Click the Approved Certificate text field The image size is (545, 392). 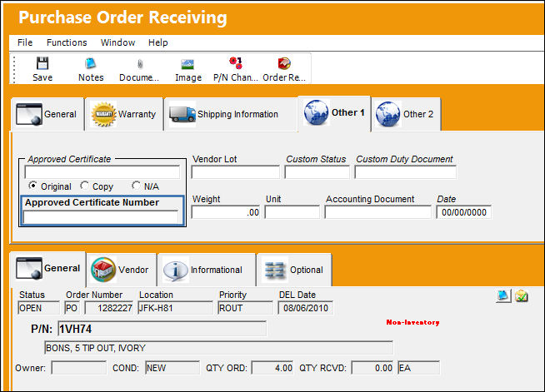click(x=102, y=172)
